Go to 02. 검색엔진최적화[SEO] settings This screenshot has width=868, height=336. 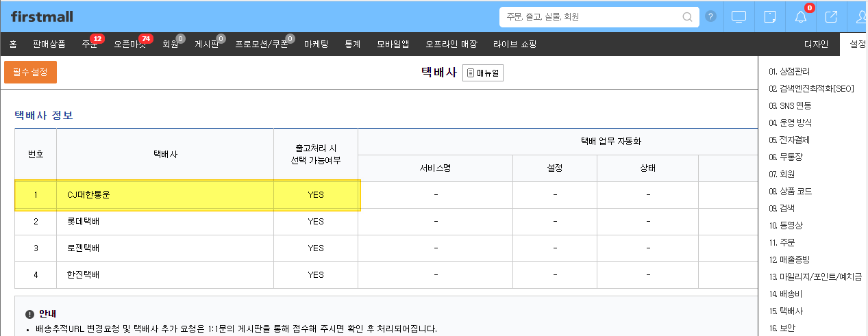click(x=811, y=88)
